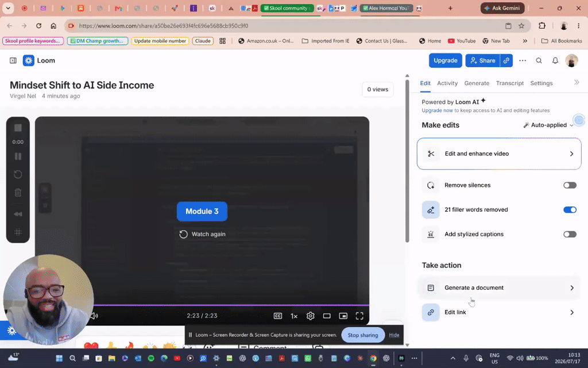Open the Wi-Fi network tray icon
This screenshot has width=588, height=368.
tap(510, 358)
